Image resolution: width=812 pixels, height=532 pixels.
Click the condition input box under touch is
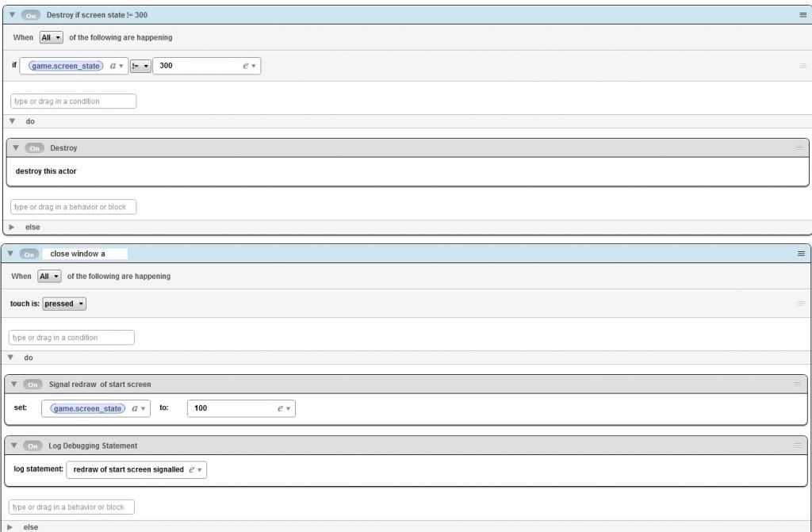tap(71, 338)
